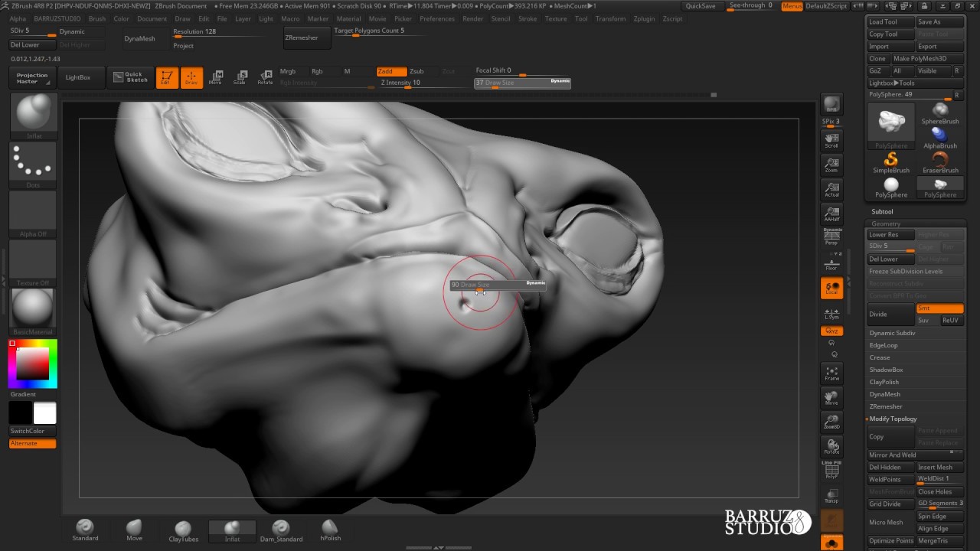Image resolution: width=980 pixels, height=551 pixels.
Task: Expand the ClayPolish section
Action: (x=884, y=382)
